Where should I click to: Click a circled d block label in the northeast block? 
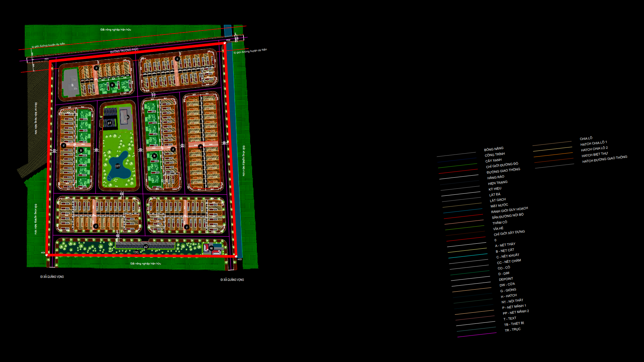[178, 59]
